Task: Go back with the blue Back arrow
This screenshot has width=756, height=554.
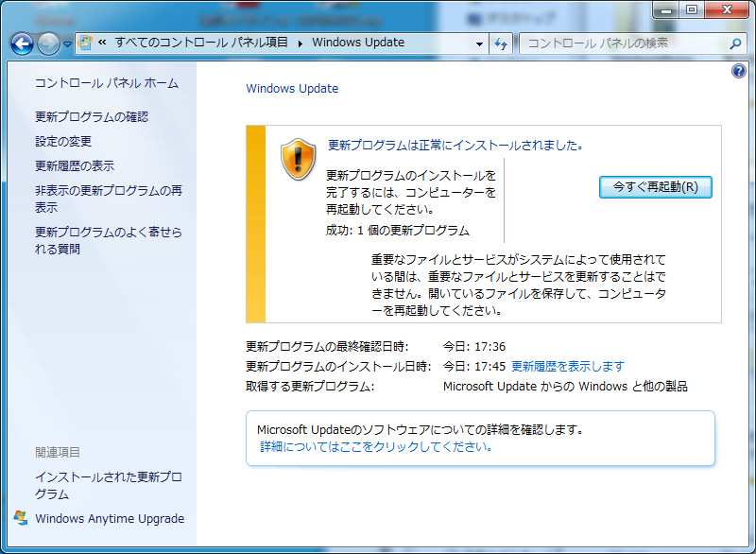Action: 22,43
